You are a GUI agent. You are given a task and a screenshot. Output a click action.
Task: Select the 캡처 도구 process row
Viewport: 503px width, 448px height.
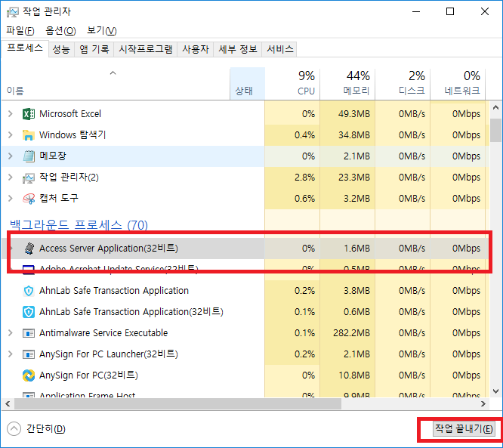tap(245, 199)
